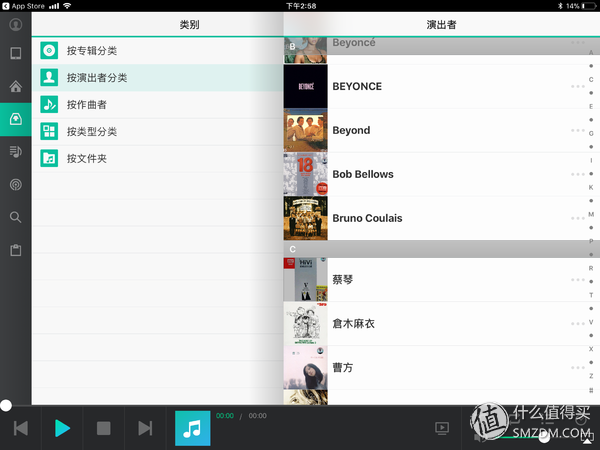Tap the battery indicator in status bar
Image resolution: width=600 pixels, height=450 pixels.
589,6
